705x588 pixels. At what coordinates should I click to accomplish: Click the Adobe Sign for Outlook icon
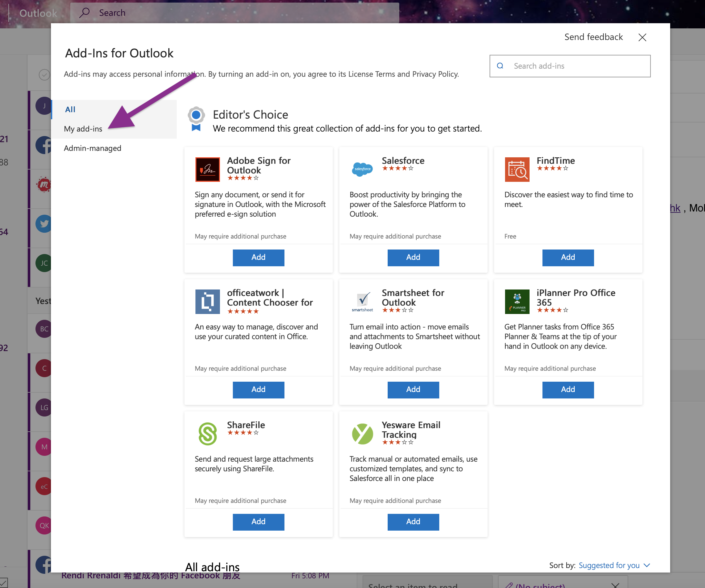pyautogui.click(x=207, y=170)
